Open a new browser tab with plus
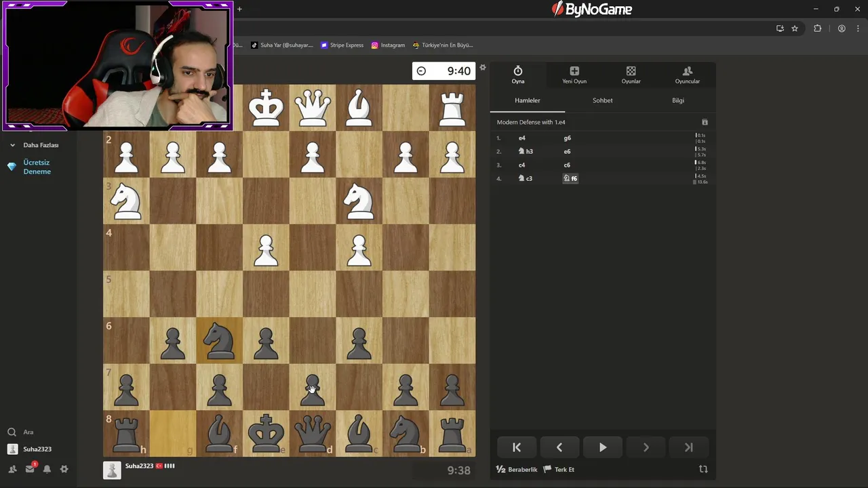This screenshot has width=868, height=488. (239, 9)
